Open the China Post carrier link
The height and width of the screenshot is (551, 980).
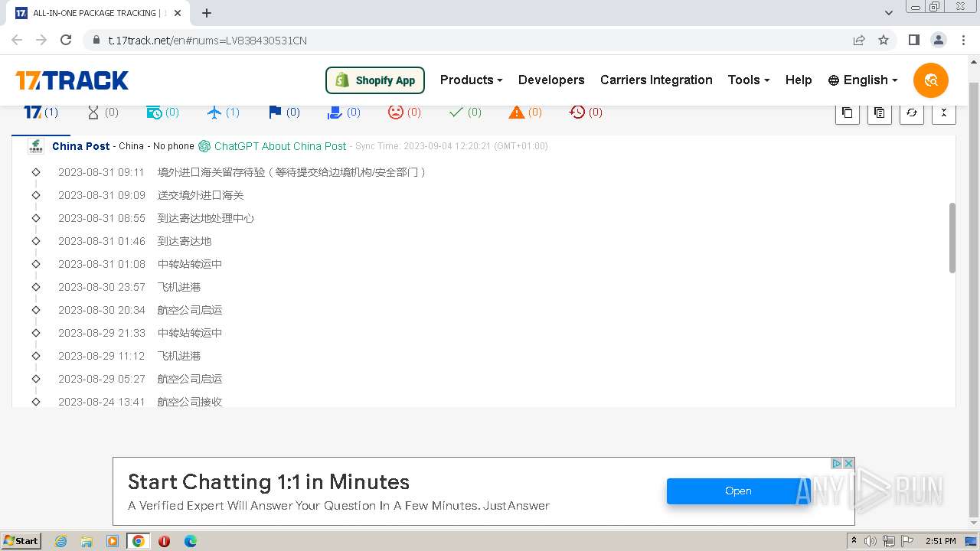pos(81,146)
